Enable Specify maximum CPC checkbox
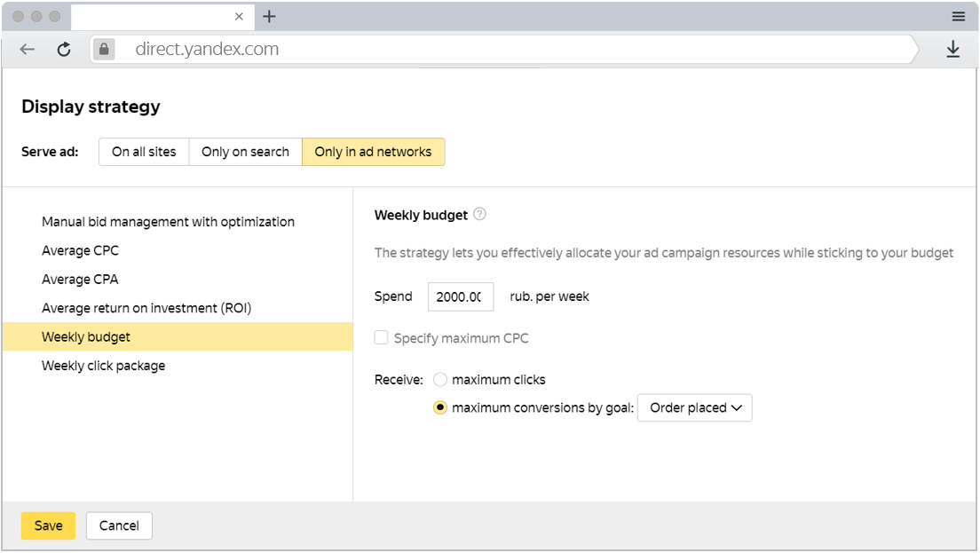Viewport: 980px width, 553px height. (382, 338)
